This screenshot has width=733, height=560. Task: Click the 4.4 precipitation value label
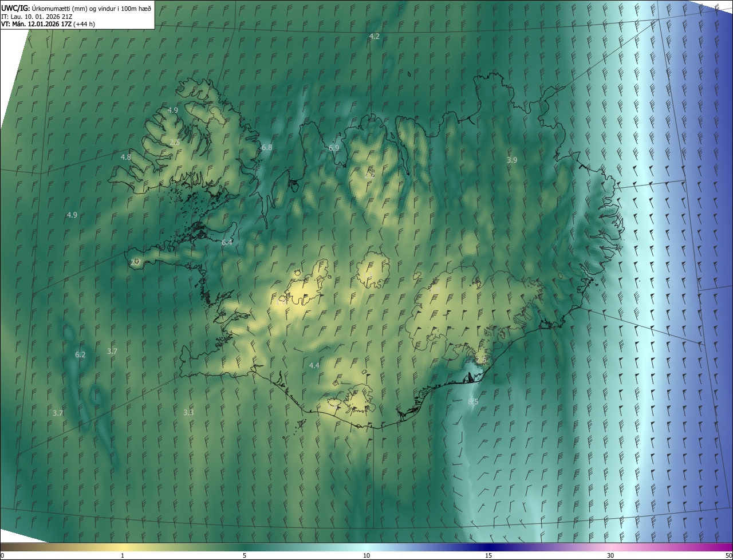(x=314, y=365)
